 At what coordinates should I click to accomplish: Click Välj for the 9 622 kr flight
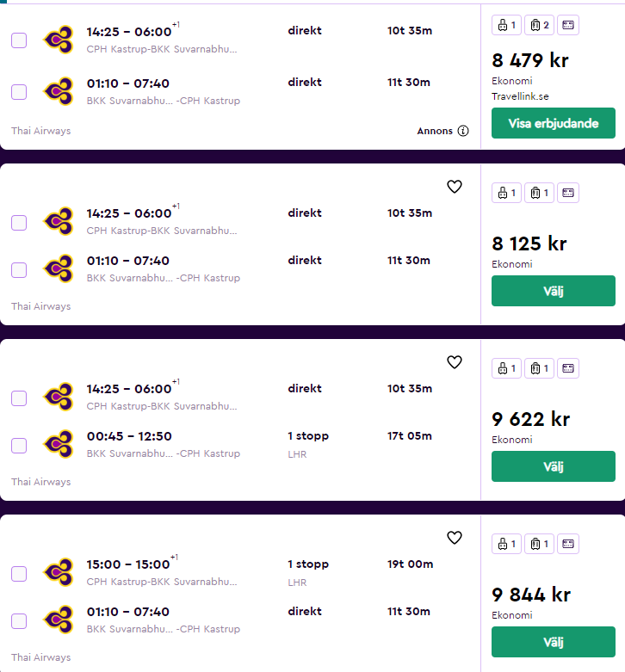(x=553, y=466)
